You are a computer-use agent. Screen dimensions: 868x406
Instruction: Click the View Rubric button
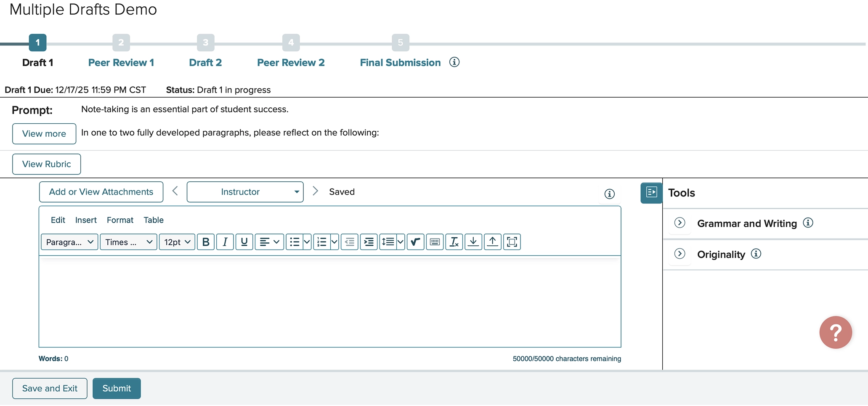coord(46,164)
